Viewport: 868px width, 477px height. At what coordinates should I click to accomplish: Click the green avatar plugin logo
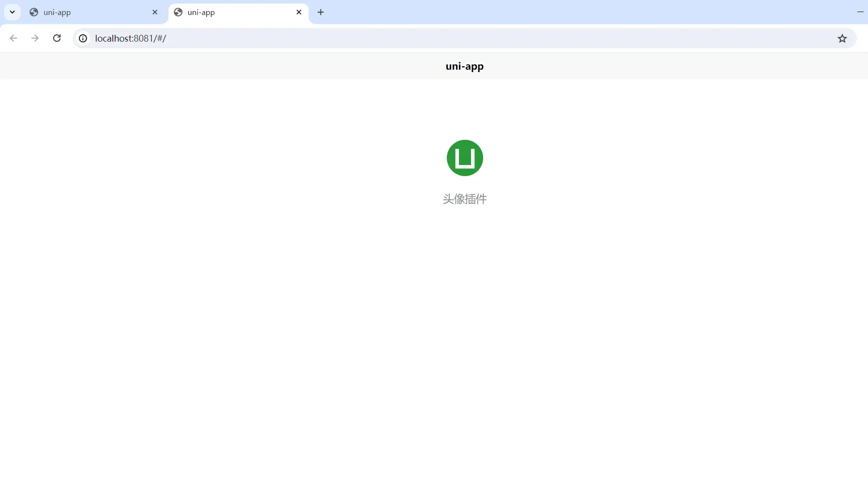[x=465, y=158]
